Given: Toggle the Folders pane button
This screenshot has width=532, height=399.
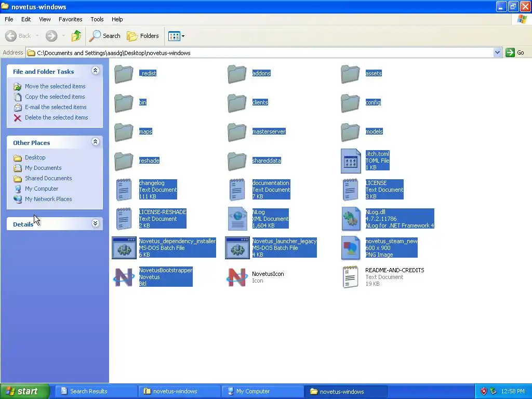Looking at the screenshot, I should click(x=142, y=36).
